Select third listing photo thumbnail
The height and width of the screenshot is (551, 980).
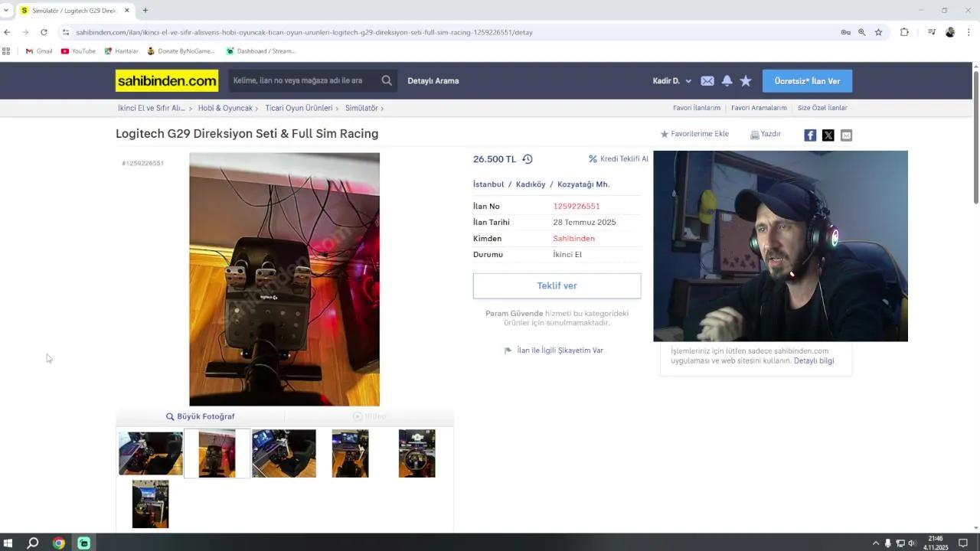point(284,453)
